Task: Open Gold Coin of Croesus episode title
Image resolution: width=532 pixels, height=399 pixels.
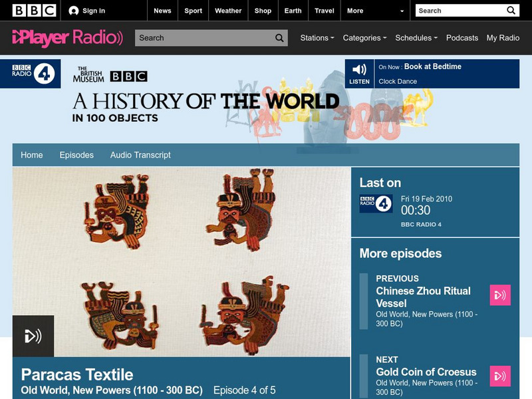Action: point(426,372)
